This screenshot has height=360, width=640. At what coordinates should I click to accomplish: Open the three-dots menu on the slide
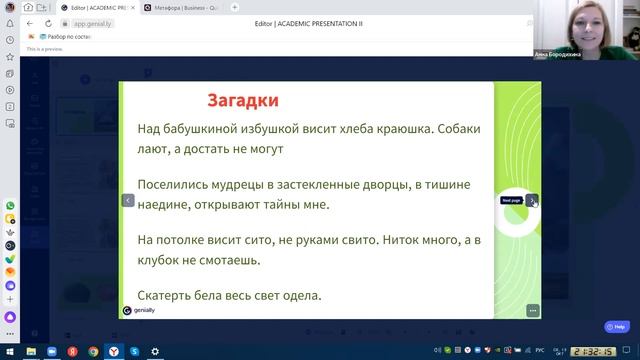533,311
